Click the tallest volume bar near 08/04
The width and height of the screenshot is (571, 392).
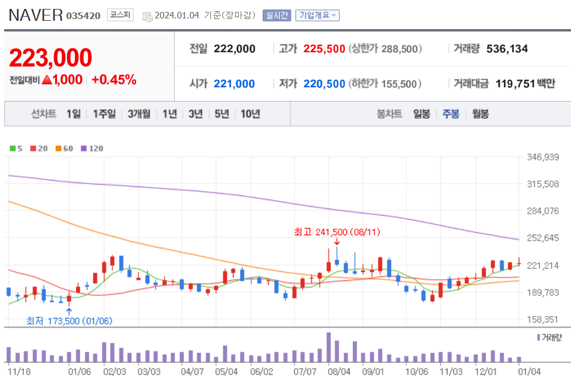(x=329, y=347)
